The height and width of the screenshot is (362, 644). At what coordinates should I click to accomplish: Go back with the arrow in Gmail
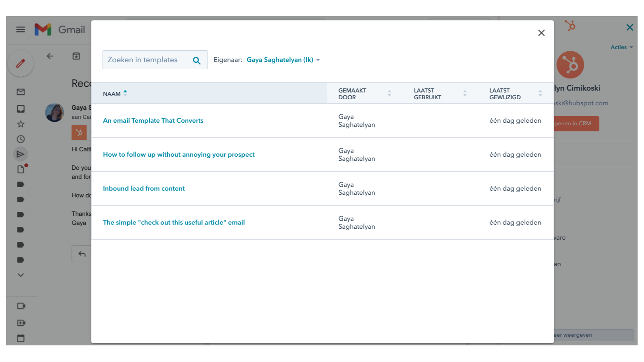50,56
